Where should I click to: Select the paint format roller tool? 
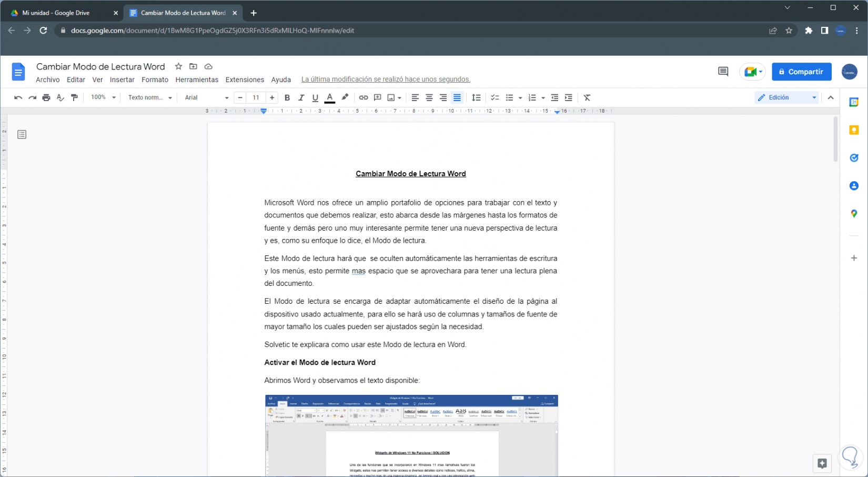(74, 97)
